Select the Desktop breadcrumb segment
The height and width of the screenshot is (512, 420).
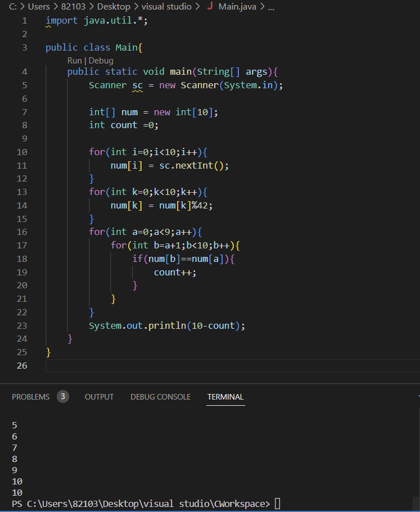pyautogui.click(x=114, y=7)
